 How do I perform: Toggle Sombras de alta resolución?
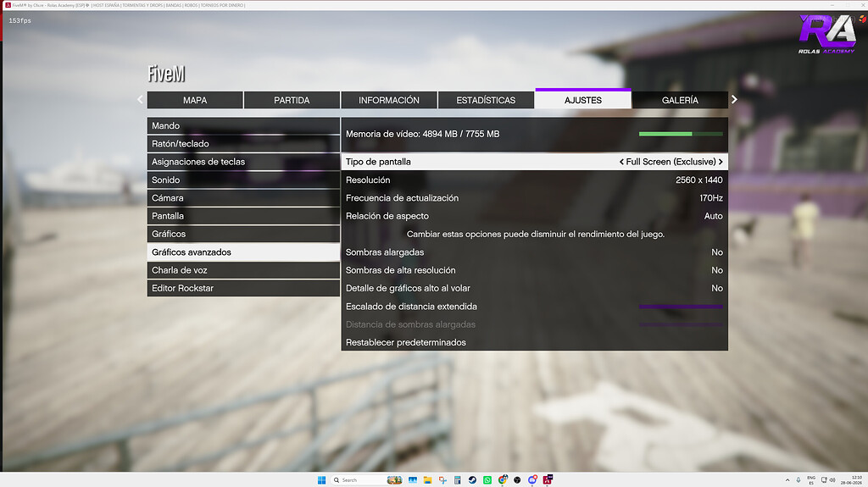(x=534, y=270)
